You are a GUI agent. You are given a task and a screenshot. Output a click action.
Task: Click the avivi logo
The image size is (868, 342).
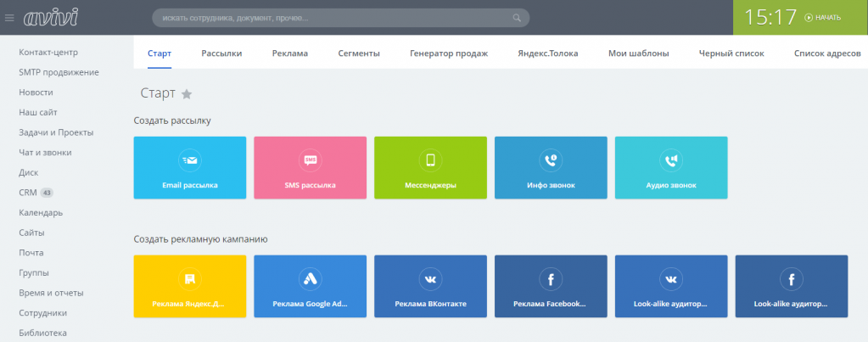click(51, 18)
